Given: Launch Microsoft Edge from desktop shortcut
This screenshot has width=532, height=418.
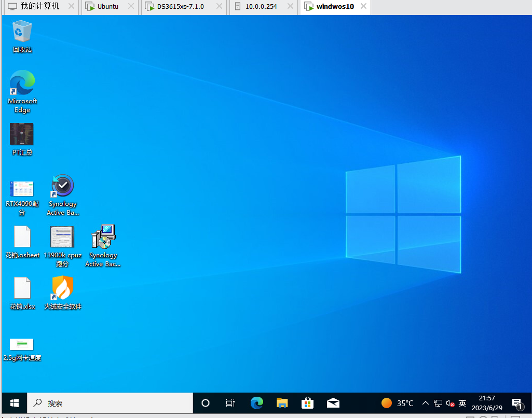Looking at the screenshot, I should (x=22, y=91).
